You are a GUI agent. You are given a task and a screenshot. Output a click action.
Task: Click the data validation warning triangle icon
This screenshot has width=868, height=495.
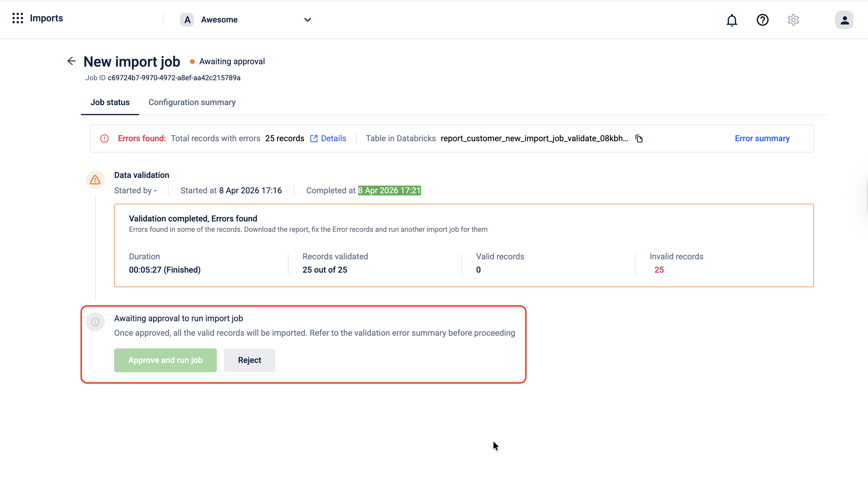(95, 180)
